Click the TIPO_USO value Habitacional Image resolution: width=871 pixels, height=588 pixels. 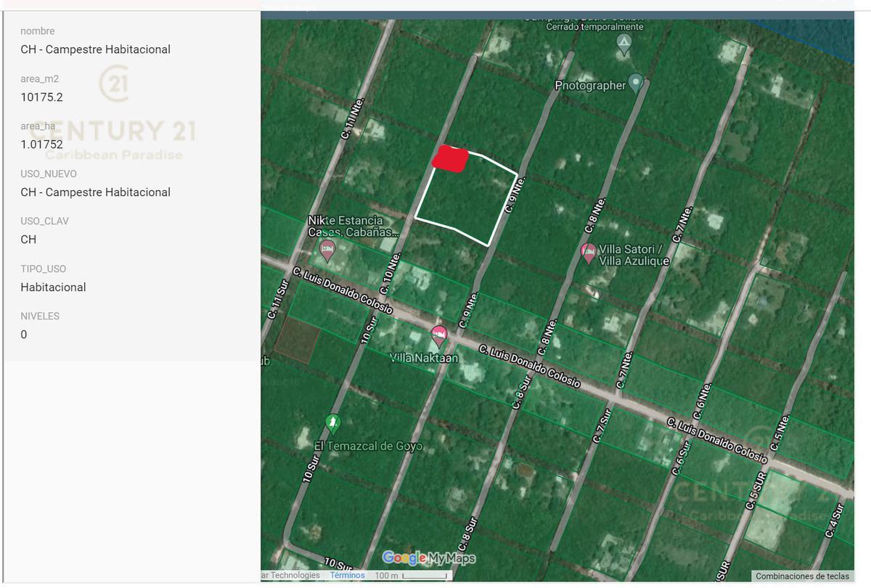tap(53, 287)
